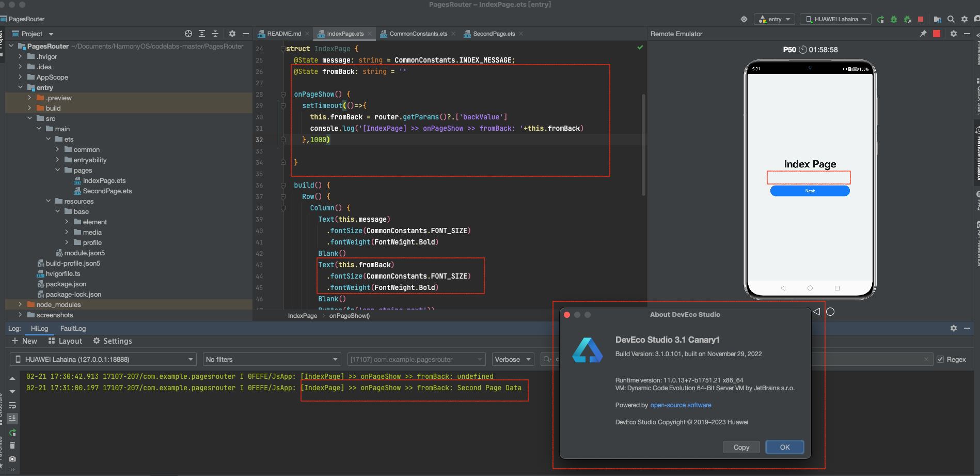The width and height of the screenshot is (980, 476).
Task: Attach debugger to process icon
Action: click(907, 19)
